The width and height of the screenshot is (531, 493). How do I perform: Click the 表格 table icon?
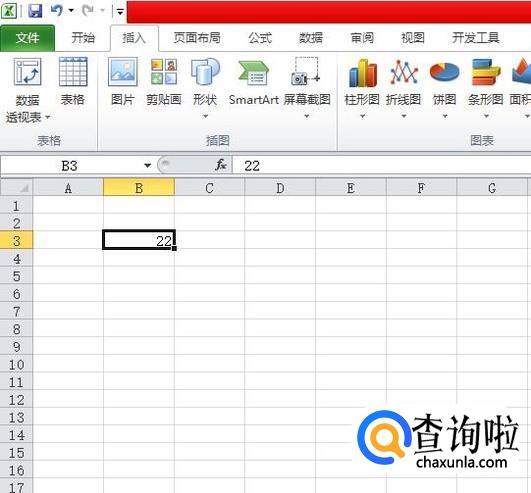tap(73, 72)
